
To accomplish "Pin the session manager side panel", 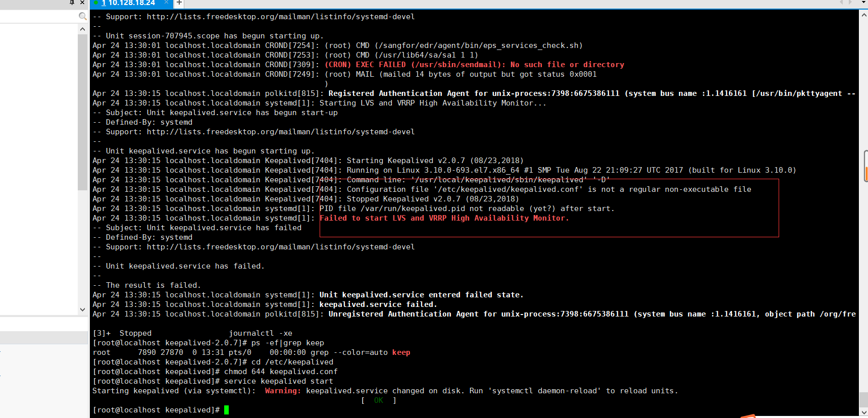I will click(x=72, y=3).
